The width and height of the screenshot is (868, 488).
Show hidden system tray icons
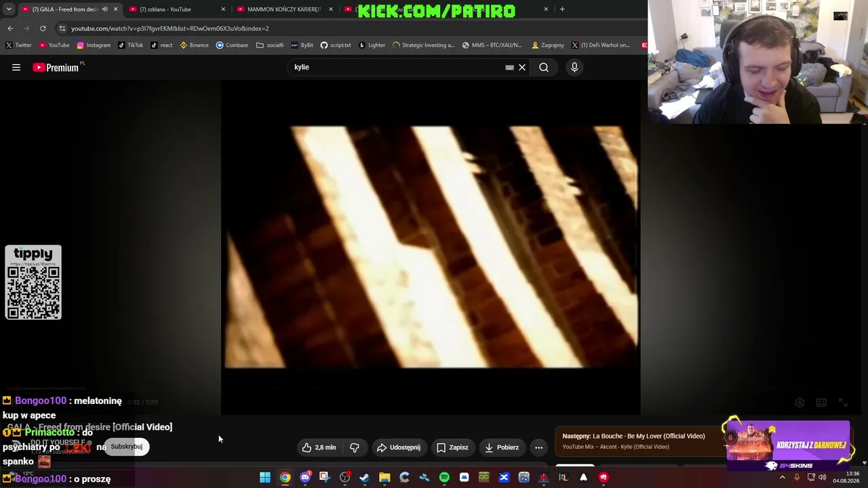coord(782,477)
